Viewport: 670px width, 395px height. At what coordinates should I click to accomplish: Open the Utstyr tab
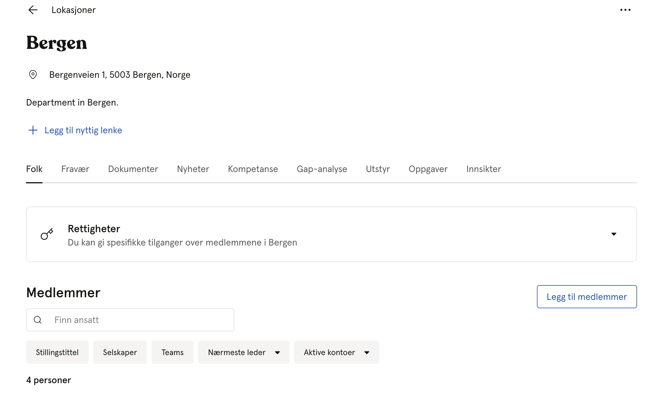pos(378,169)
